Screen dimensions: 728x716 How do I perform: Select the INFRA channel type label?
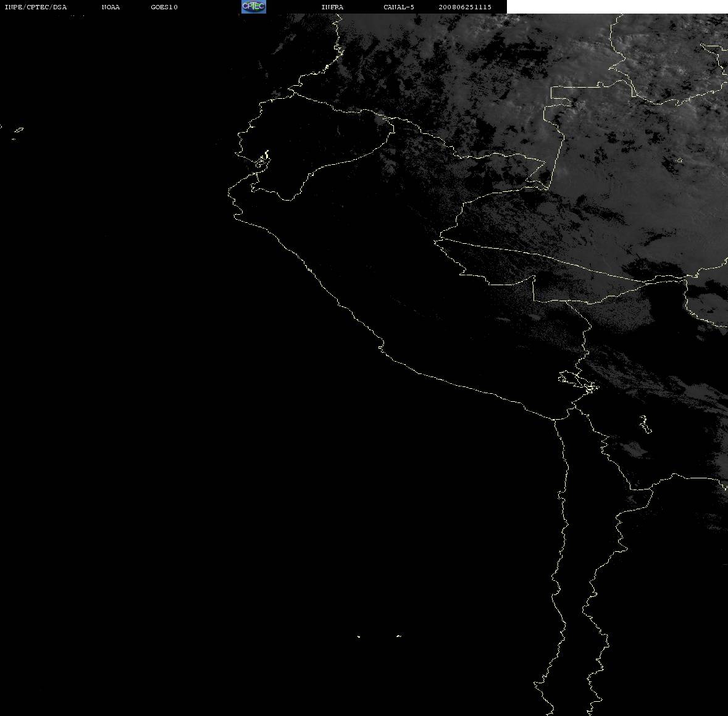[x=332, y=7]
